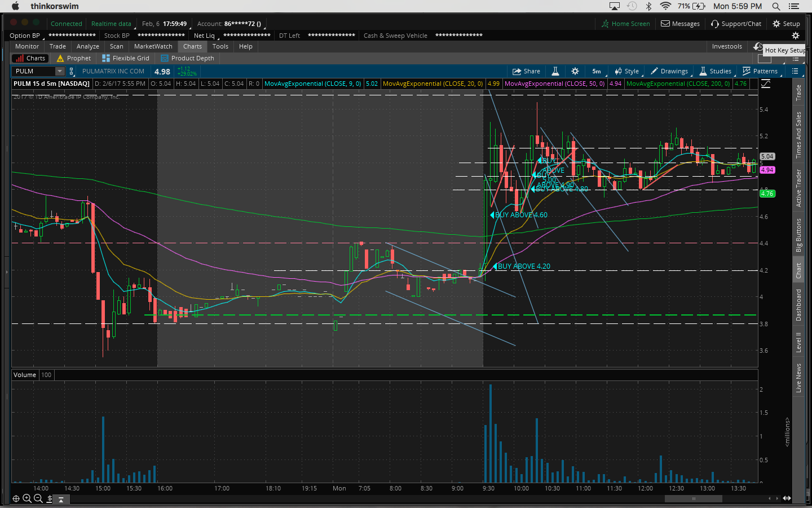Image resolution: width=812 pixels, height=508 pixels.
Task: Toggle the Live News side panel
Action: (798, 378)
